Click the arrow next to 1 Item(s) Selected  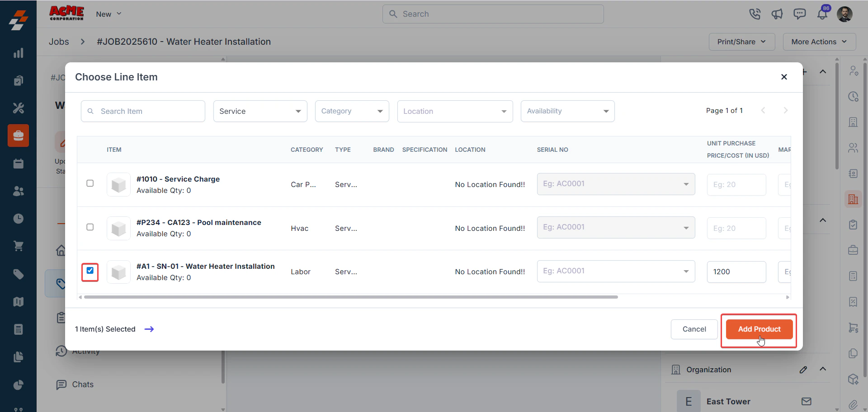[x=149, y=329]
